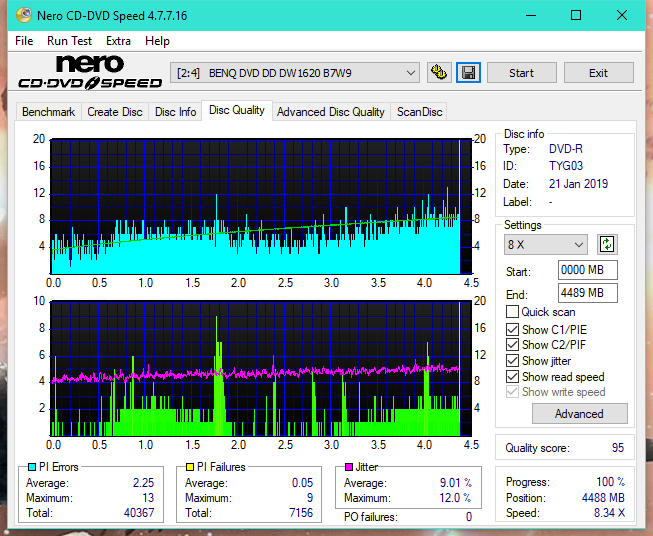Click the Speed 8.34 X value

pos(609,513)
